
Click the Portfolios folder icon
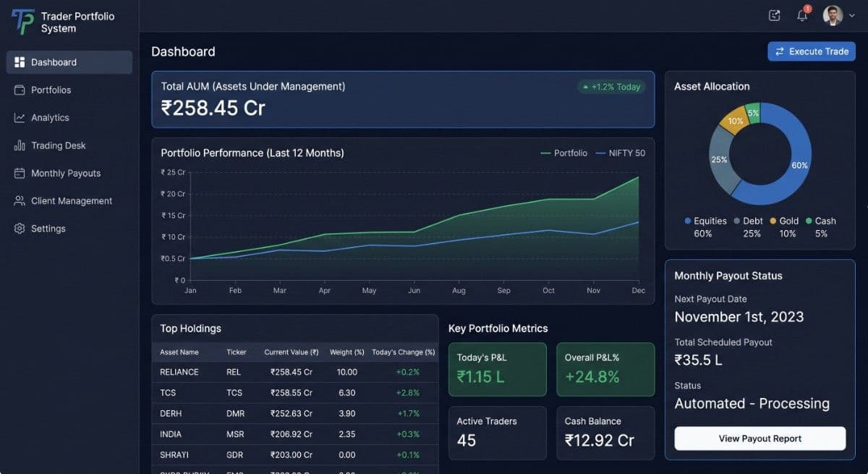point(20,90)
